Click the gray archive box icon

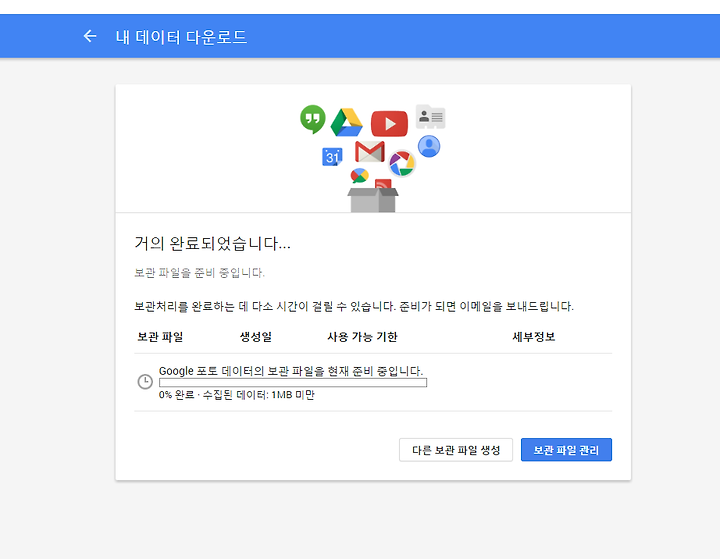[373, 200]
